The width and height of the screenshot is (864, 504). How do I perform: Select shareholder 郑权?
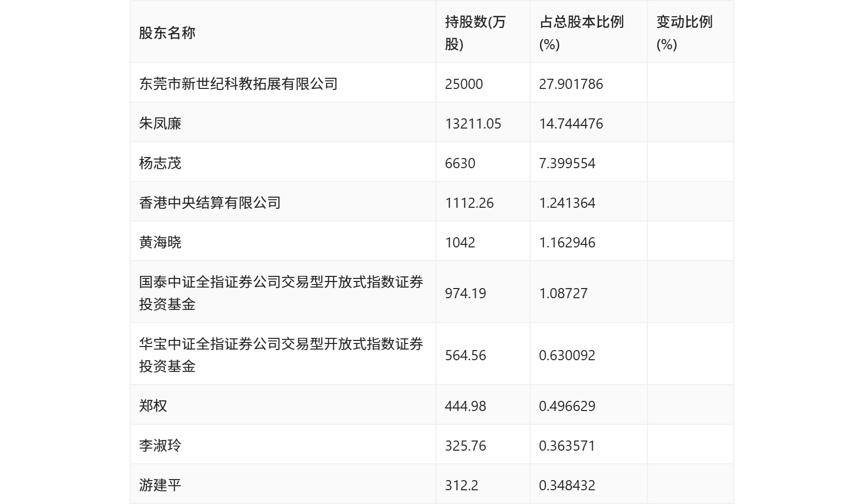click(x=153, y=406)
